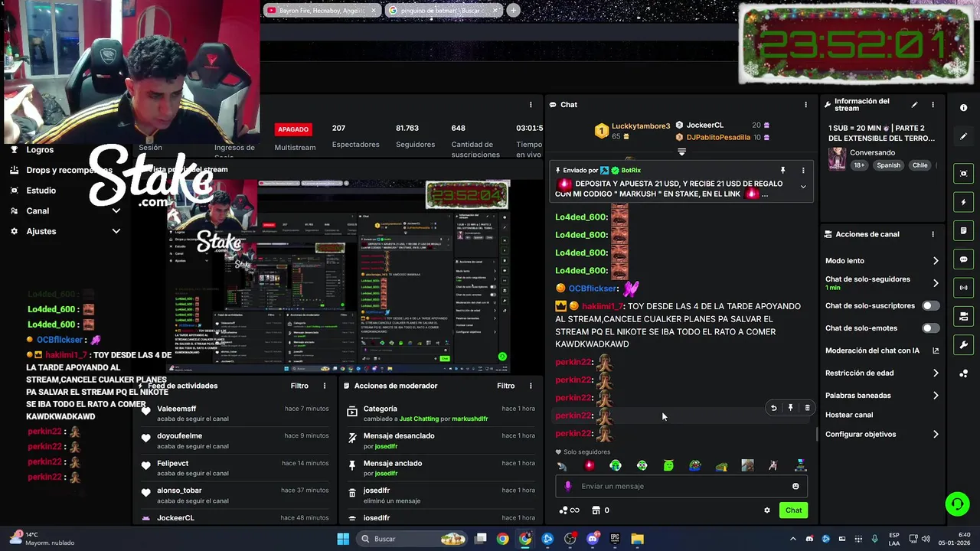This screenshot has width=980, height=551.
Task: Expand Restricción de edad options
Action: coord(936,373)
